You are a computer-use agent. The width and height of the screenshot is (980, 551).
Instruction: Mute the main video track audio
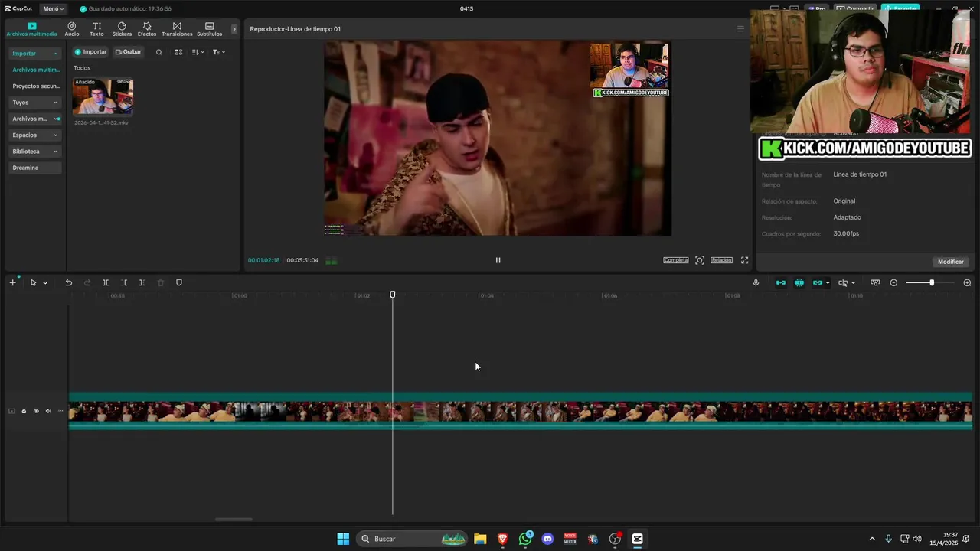[48, 411]
